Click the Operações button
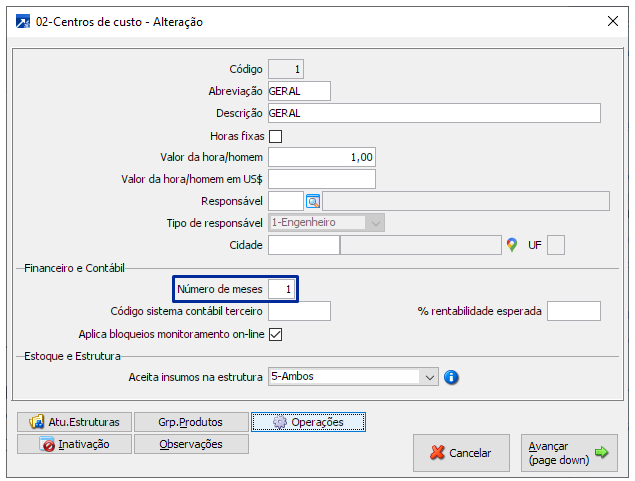 pos(308,422)
